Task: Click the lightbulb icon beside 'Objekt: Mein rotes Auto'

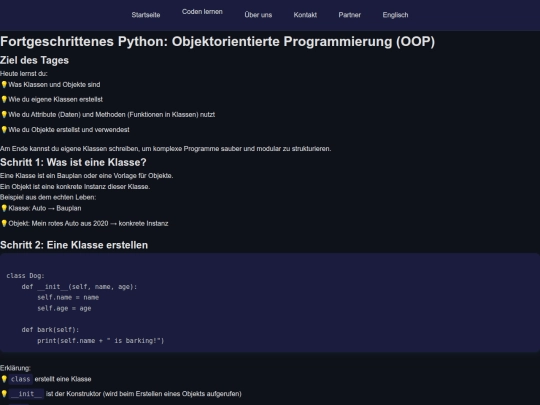Action: click(x=4, y=223)
